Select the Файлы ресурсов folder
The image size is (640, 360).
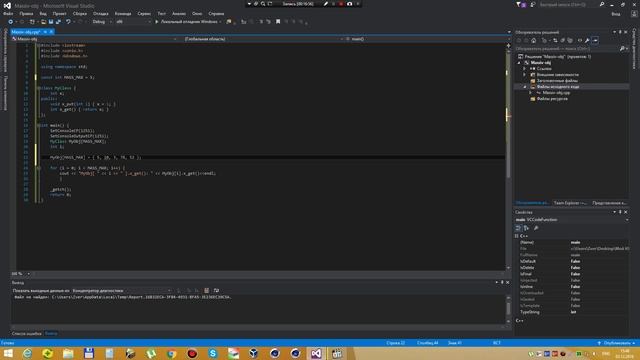click(552, 99)
